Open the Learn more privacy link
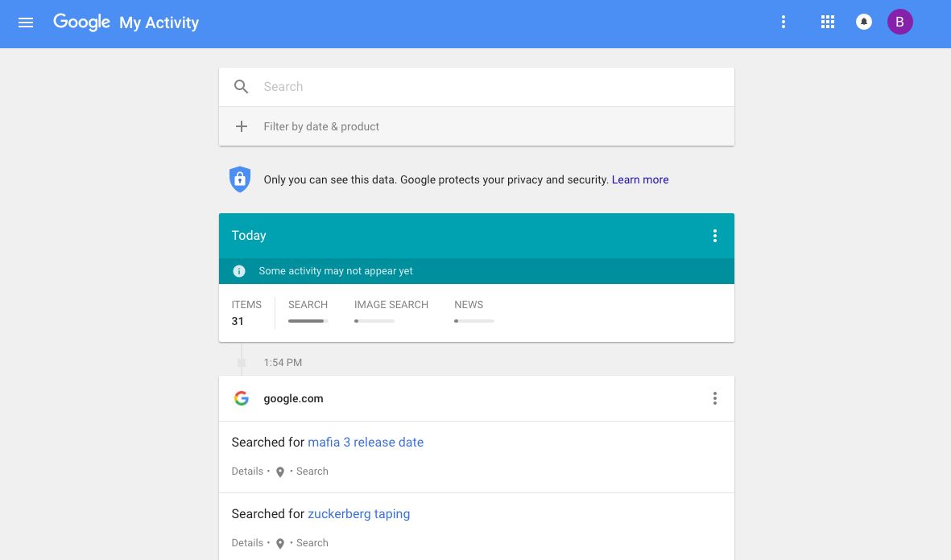The width and height of the screenshot is (951, 560). [x=640, y=179]
